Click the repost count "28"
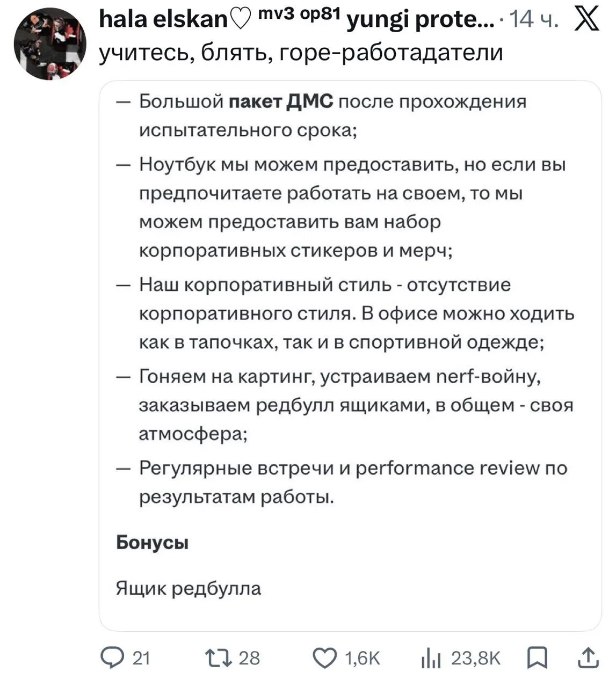 click(x=249, y=658)
